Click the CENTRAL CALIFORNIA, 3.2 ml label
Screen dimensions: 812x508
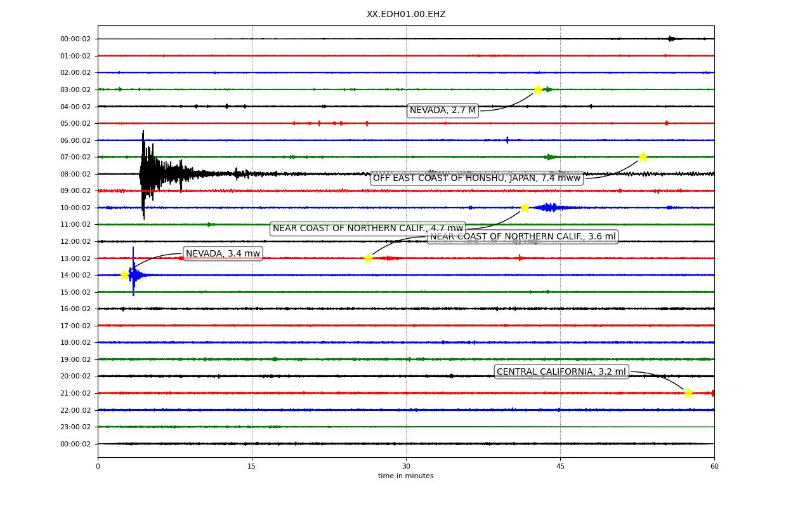[x=561, y=372]
